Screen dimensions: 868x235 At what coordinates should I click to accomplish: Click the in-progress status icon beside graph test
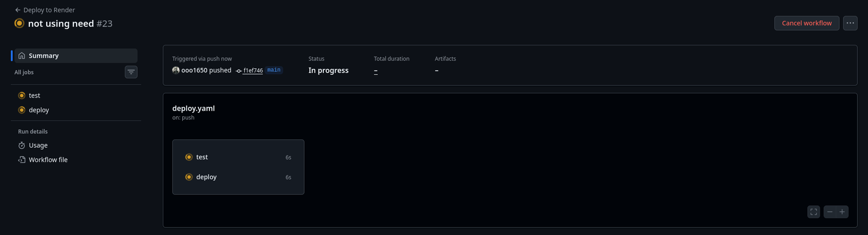click(x=189, y=157)
